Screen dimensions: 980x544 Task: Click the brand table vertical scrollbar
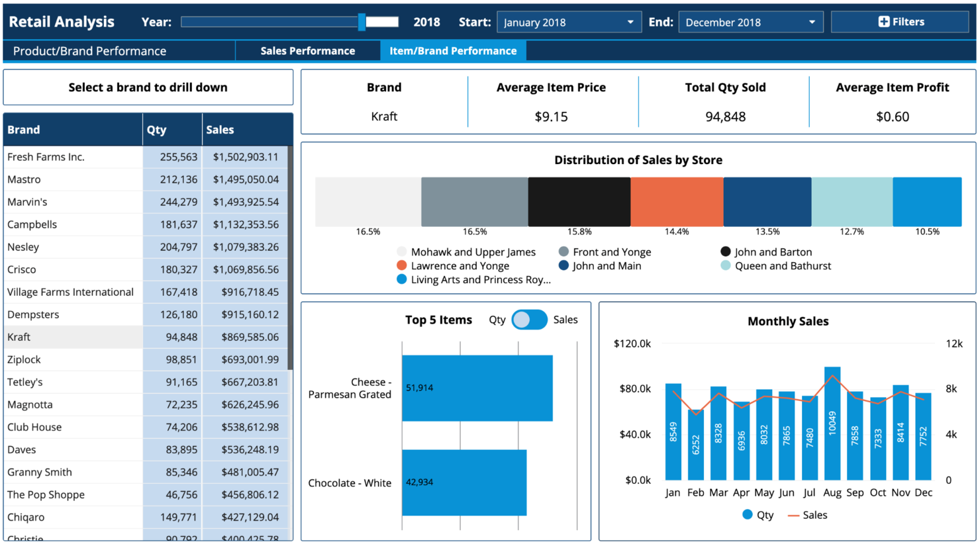coord(290,258)
